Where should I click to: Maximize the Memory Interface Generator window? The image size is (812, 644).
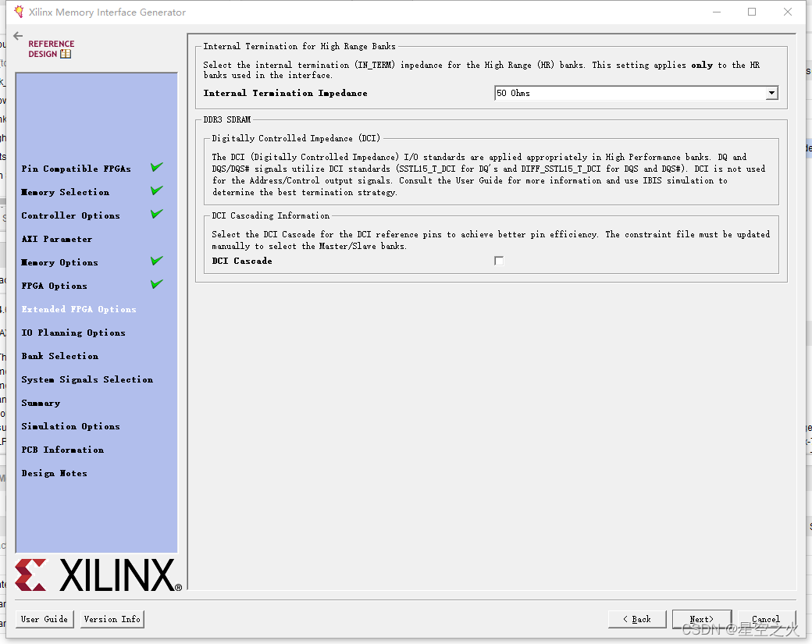[x=752, y=12]
